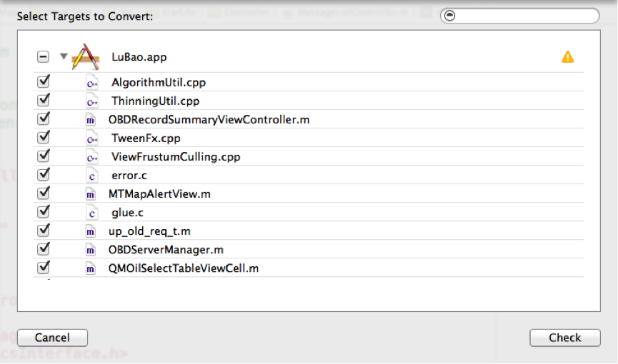Click the glue.c file icon

point(91,213)
